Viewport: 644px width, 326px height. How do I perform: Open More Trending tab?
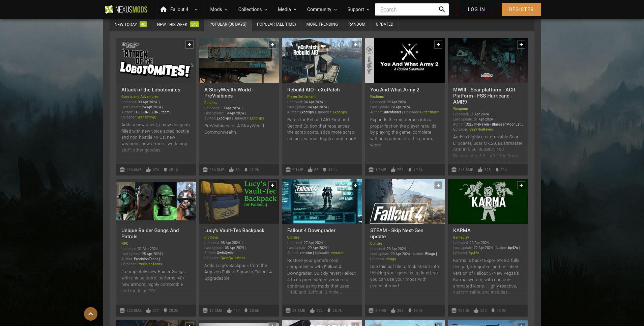(x=322, y=24)
